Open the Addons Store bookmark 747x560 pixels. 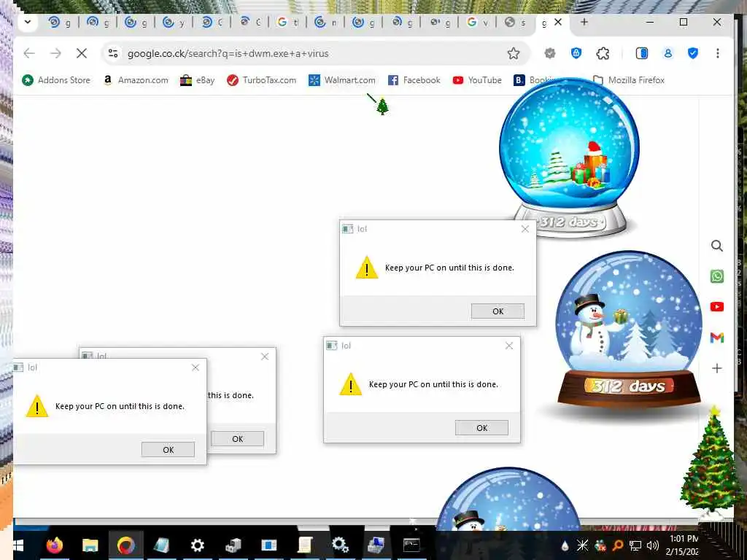(x=56, y=80)
